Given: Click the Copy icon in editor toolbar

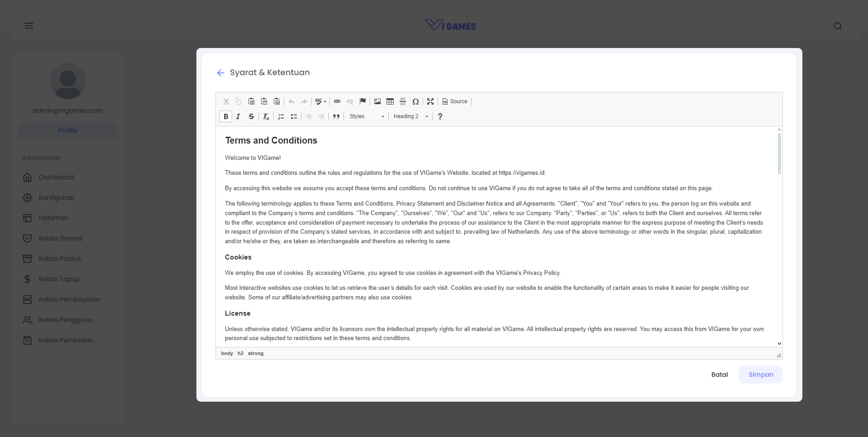Looking at the screenshot, I should pos(238,101).
